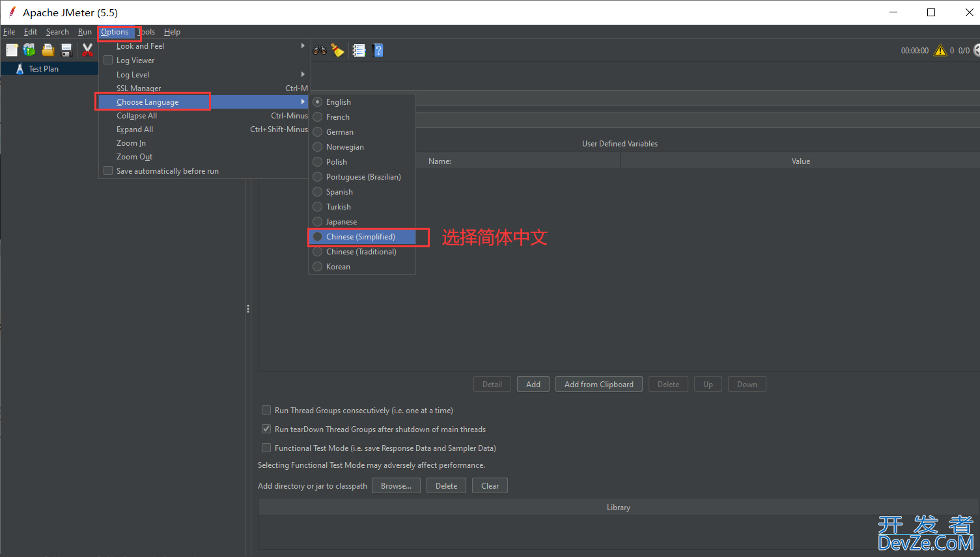Pick Norwegian language radio option
This screenshot has width=980, height=557.
click(x=318, y=146)
